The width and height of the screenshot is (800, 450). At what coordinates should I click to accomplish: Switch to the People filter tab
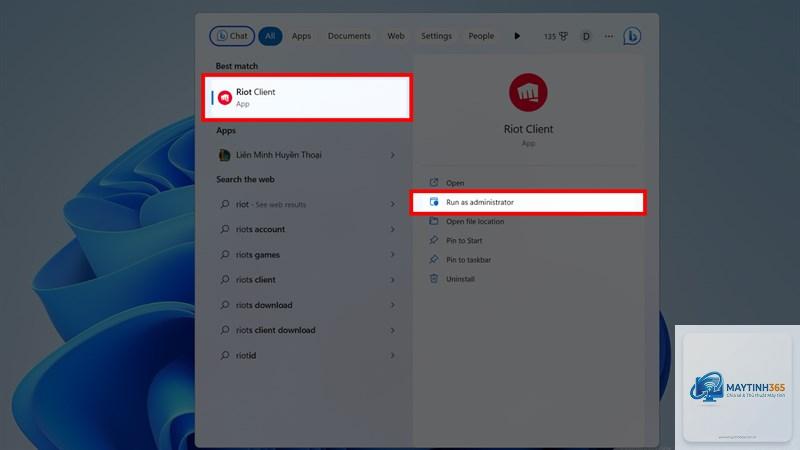point(481,36)
